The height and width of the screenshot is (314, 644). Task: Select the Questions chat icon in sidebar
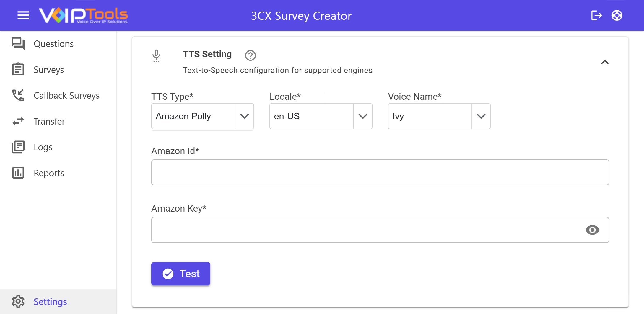(18, 44)
